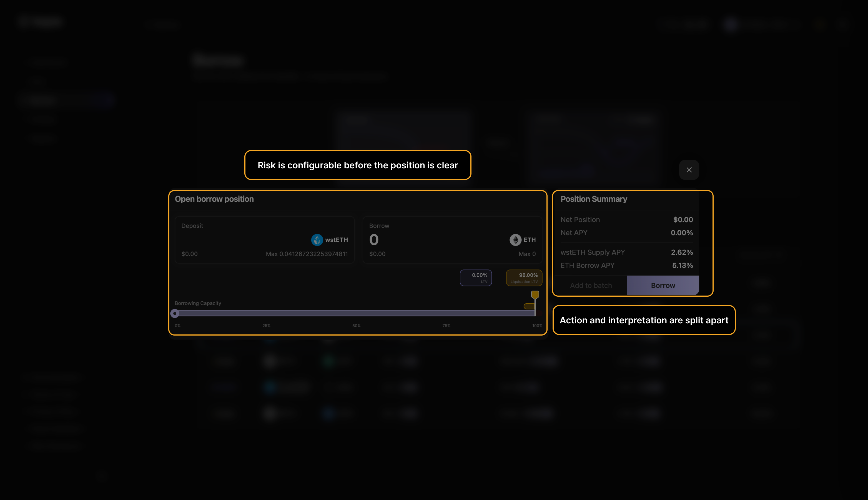Click the Position Summary heading
Screen dimensions: 868x500
point(593,199)
